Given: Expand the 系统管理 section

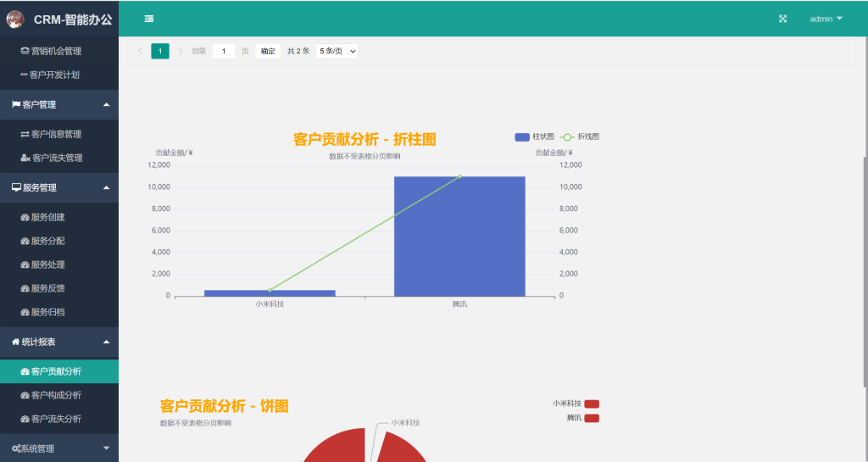Looking at the screenshot, I should click(x=59, y=448).
